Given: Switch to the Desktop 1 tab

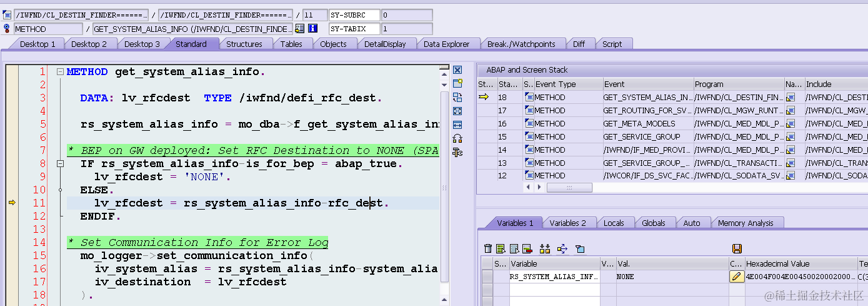Looking at the screenshot, I should (x=37, y=44).
